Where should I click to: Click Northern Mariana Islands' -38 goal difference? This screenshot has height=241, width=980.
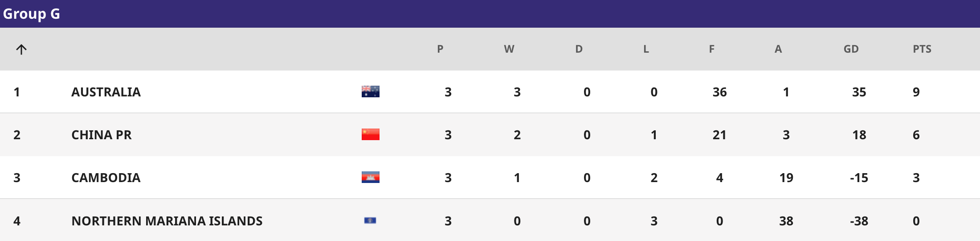pos(859,221)
